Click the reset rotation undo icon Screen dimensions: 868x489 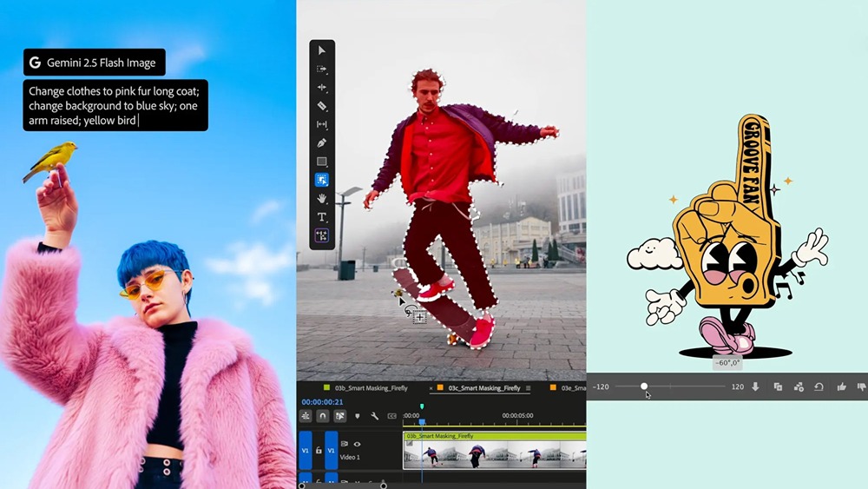(819, 387)
